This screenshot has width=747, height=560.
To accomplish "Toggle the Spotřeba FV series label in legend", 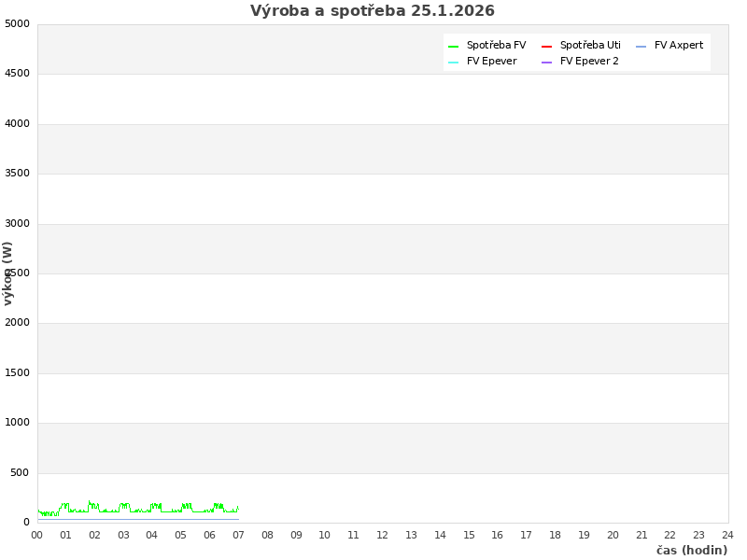I will point(496,46).
